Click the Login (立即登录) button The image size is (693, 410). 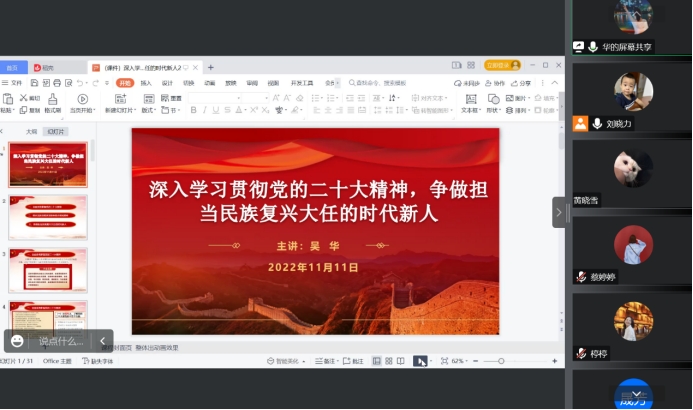click(x=497, y=66)
